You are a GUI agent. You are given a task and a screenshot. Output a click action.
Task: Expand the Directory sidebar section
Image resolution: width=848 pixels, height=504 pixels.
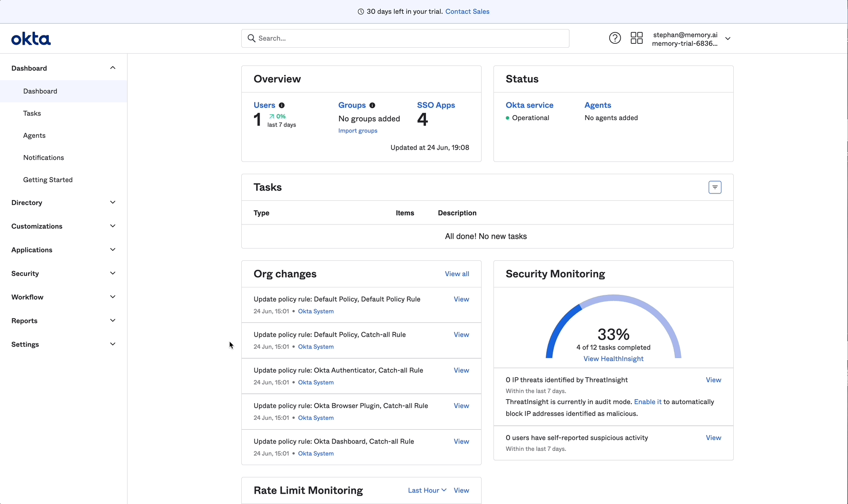point(63,202)
